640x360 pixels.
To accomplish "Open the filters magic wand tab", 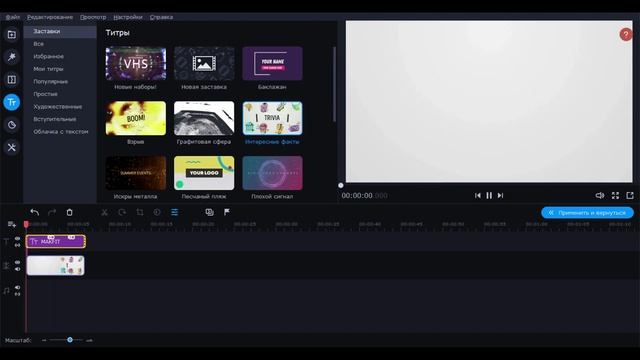I will (11, 57).
